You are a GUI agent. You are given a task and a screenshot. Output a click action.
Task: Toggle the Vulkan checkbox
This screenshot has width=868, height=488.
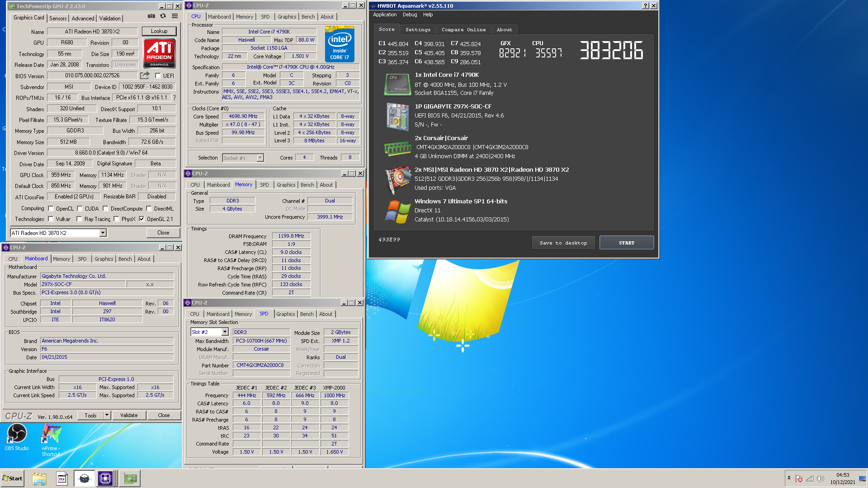[51, 219]
